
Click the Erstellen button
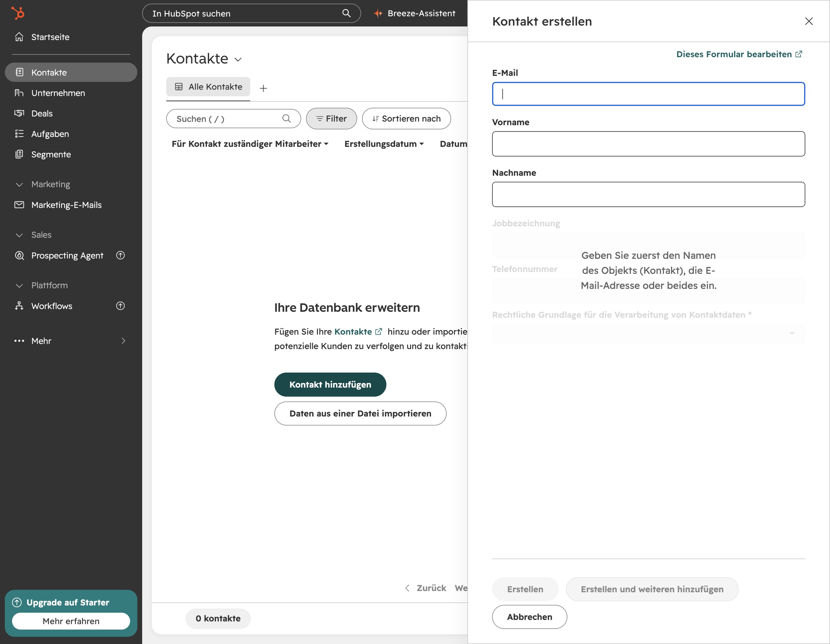525,589
